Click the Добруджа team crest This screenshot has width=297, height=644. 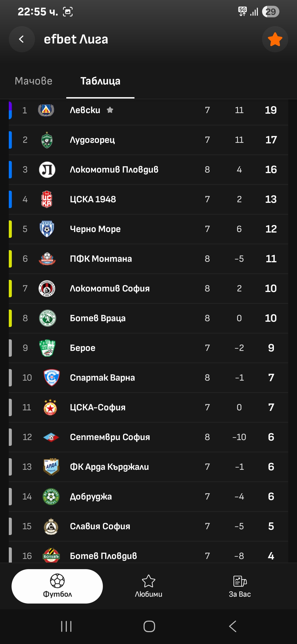[x=51, y=496]
